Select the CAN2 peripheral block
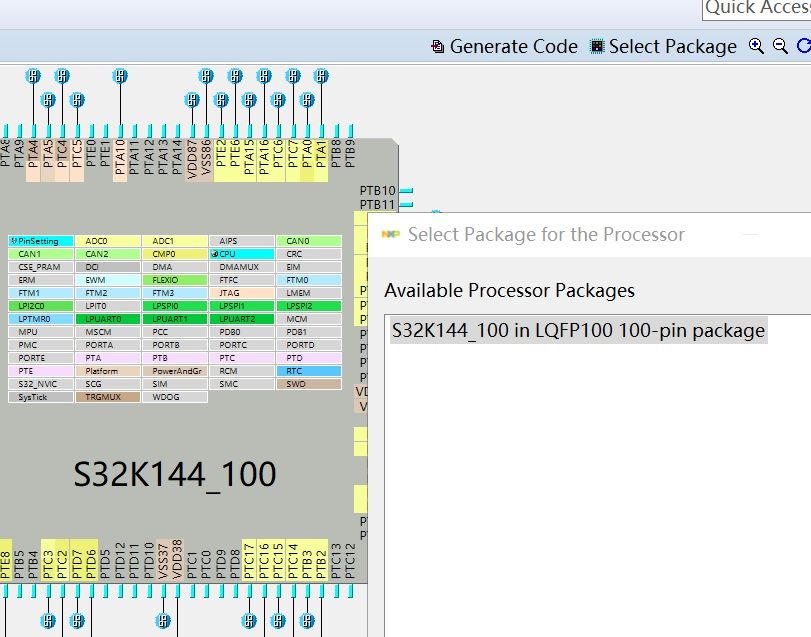Viewport: 811px width, 637px height. click(108, 254)
